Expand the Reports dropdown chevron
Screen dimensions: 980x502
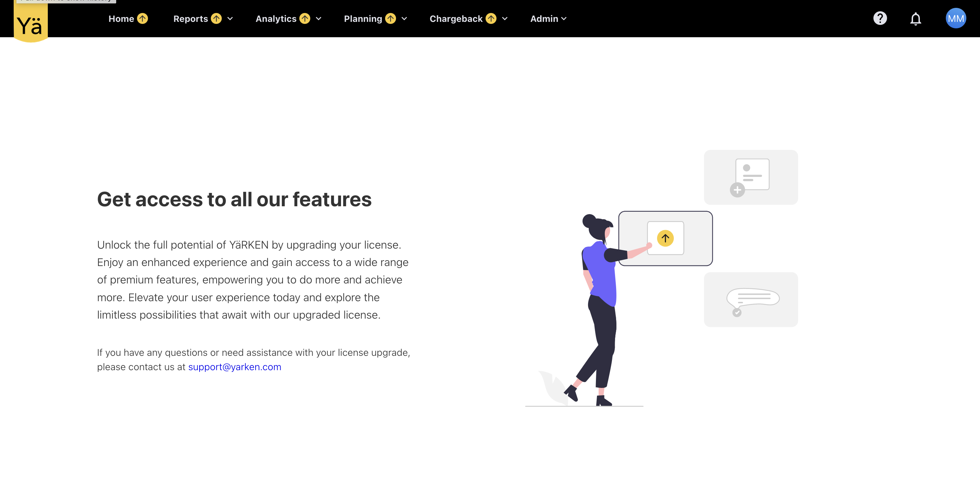pyautogui.click(x=230, y=19)
